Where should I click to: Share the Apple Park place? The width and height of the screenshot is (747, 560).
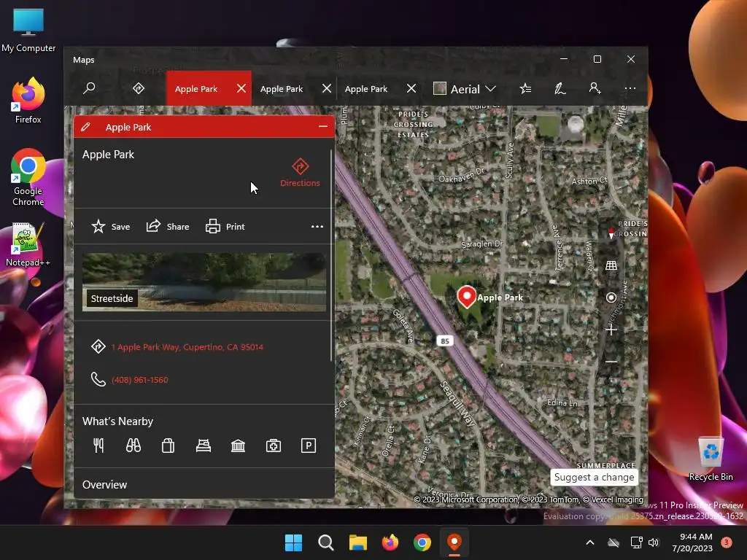tap(168, 227)
